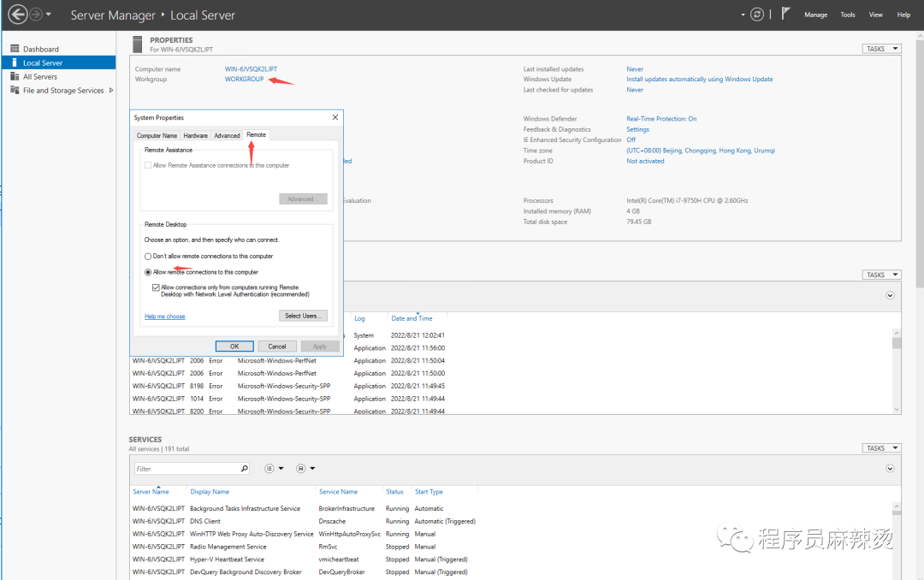Open the Tools menu
Viewport: 924px width, 580px height.
[x=847, y=15]
